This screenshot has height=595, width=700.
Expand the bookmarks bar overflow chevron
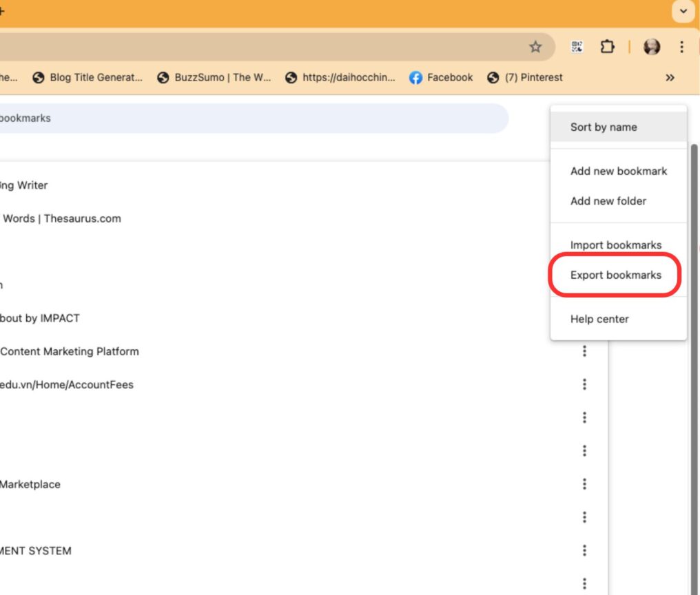(x=669, y=78)
